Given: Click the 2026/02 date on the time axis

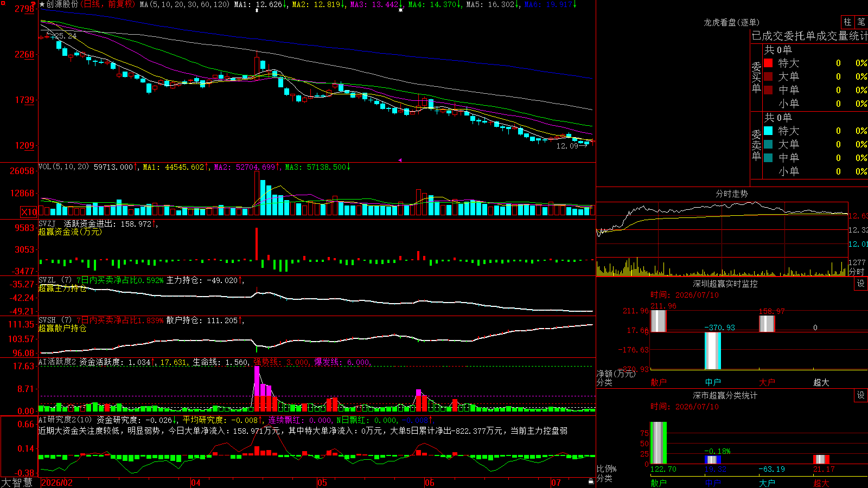Looking at the screenshot, I should (x=57, y=483).
